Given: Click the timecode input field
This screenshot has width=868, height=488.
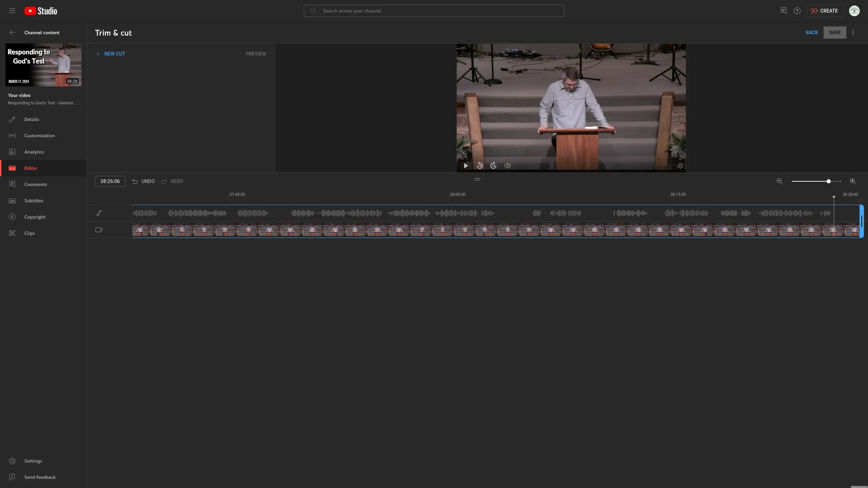Looking at the screenshot, I should pyautogui.click(x=110, y=181).
